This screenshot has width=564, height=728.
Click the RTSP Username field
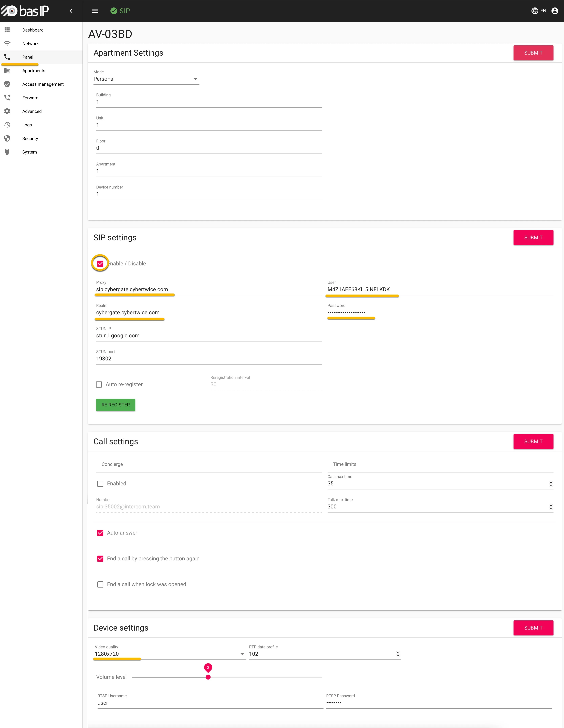click(210, 703)
